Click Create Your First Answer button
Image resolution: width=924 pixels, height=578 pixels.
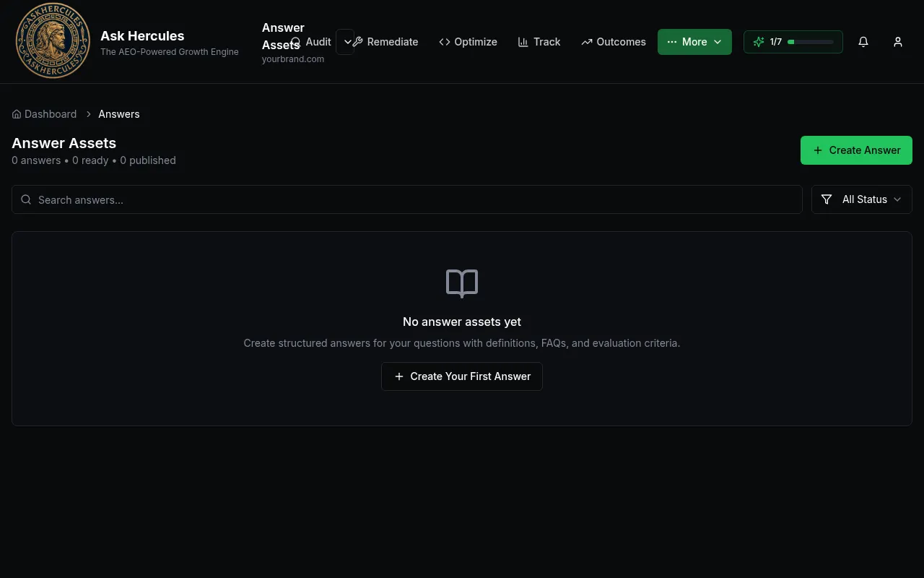coord(462,376)
